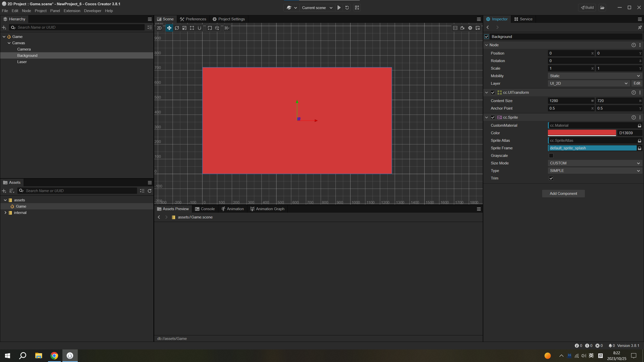The width and height of the screenshot is (644, 362).
Task: Disable the cc.Sprite component checkbox
Action: click(492, 117)
